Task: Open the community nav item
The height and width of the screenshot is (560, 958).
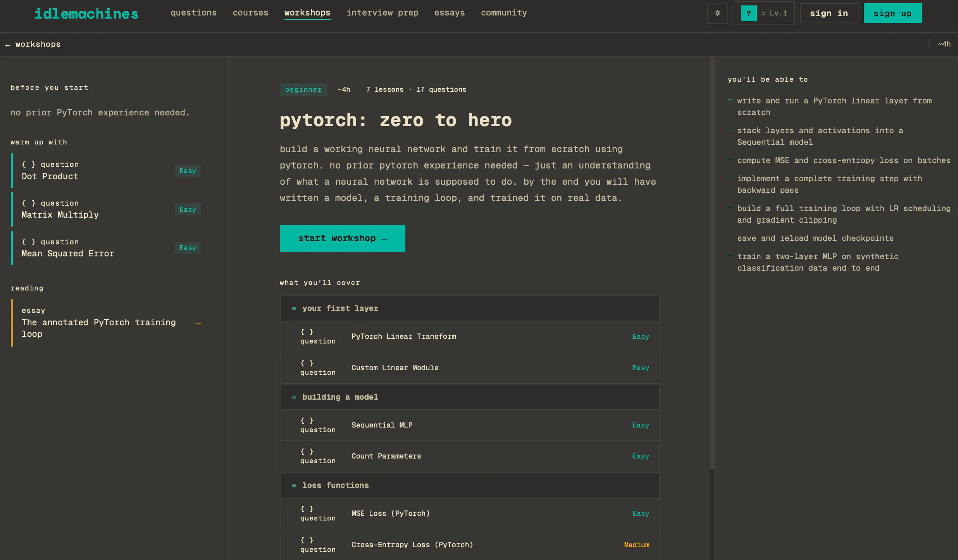Action: tap(504, 13)
